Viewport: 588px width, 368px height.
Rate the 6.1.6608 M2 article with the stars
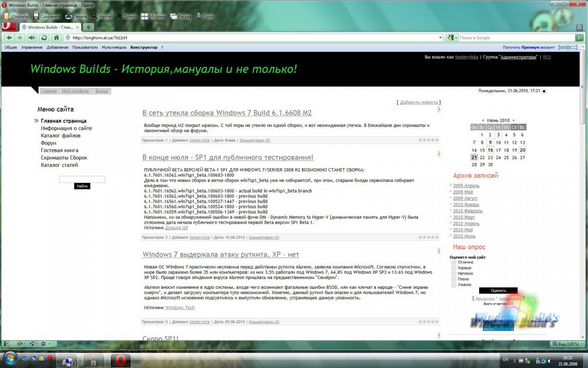click(428, 140)
